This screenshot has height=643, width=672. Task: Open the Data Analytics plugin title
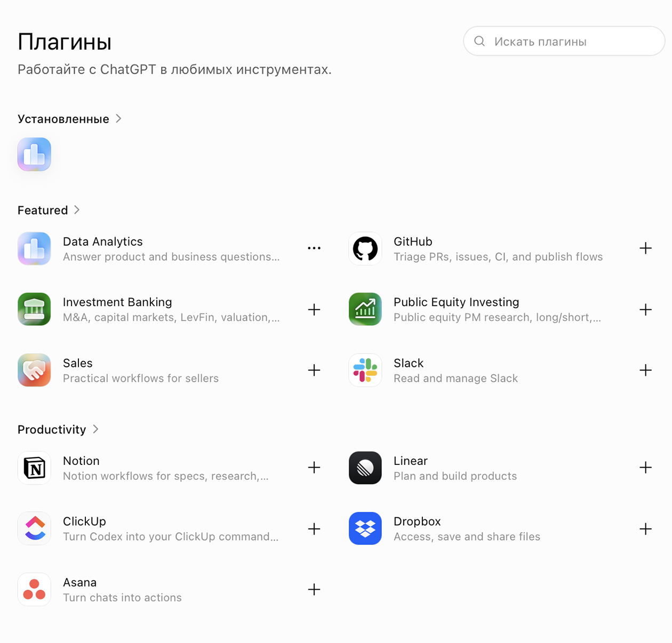coord(103,242)
